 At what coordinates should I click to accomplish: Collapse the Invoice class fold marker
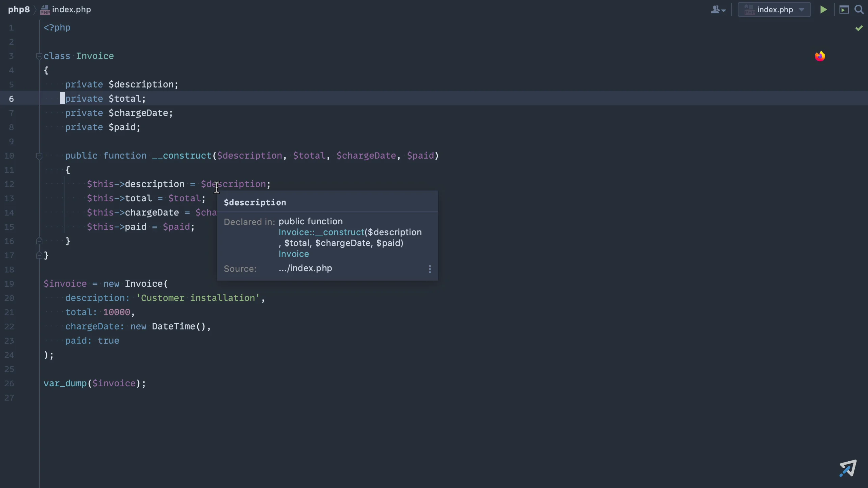pyautogui.click(x=39, y=56)
